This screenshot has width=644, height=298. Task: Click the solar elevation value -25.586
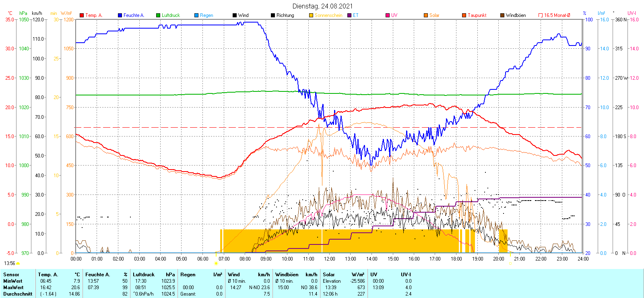pyautogui.click(x=357, y=281)
